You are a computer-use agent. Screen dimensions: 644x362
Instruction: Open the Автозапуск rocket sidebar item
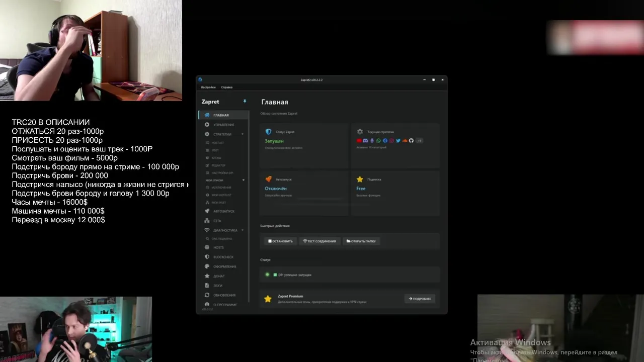[x=223, y=211]
